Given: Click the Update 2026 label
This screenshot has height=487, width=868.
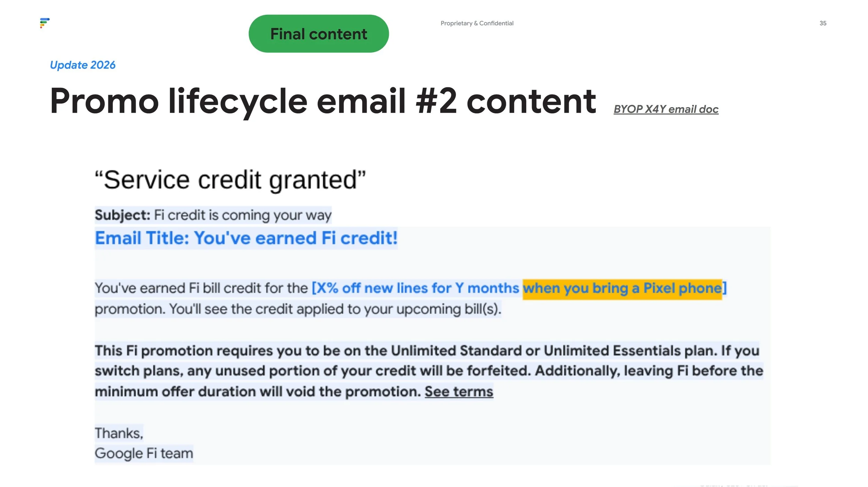Looking at the screenshot, I should click(83, 65).
